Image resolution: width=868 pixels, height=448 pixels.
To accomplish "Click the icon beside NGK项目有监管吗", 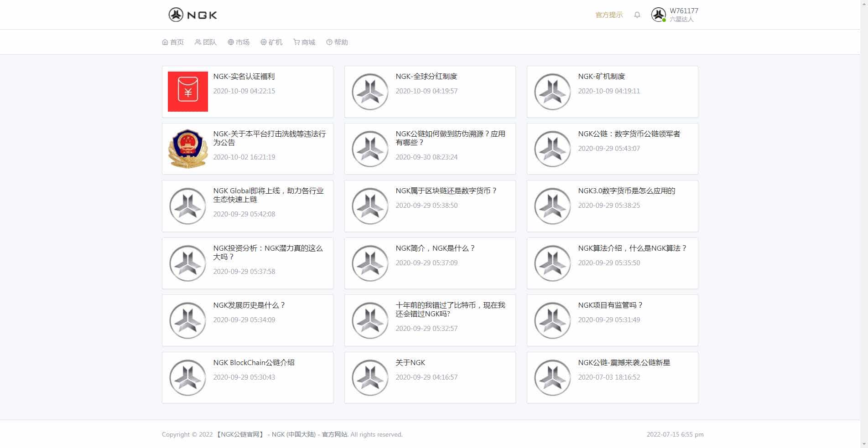I will pos(552,320).
